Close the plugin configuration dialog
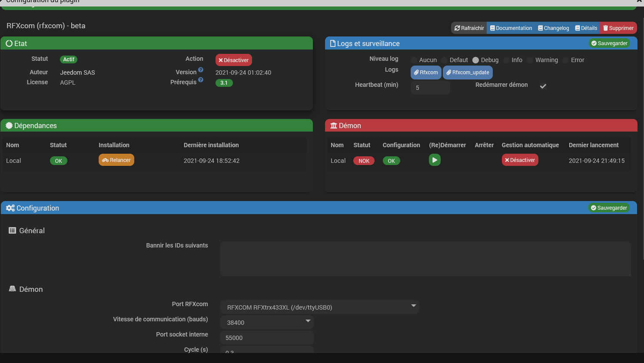This screenshot has width=644, height=363. pos(640,2)
